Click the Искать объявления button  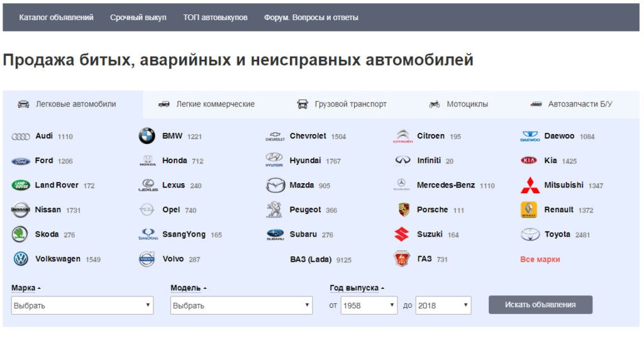click(540, 305)
